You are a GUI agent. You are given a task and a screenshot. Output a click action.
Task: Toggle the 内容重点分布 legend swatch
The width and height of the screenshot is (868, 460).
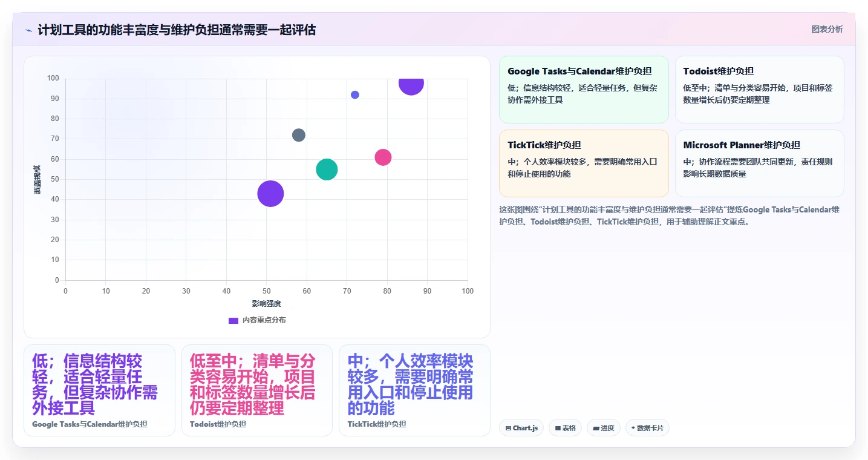[233, 320]
